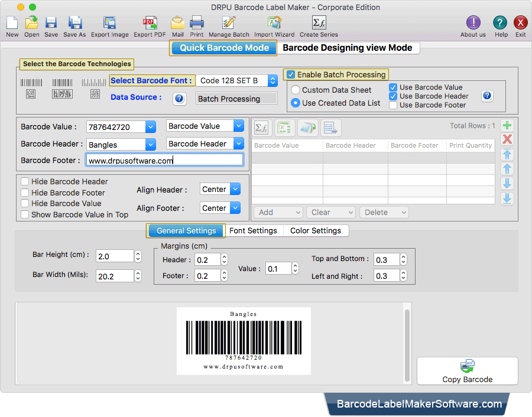Click the sigma series icon above data list
The width and height of the screenshot is (532, 417).
click(261, 128)
